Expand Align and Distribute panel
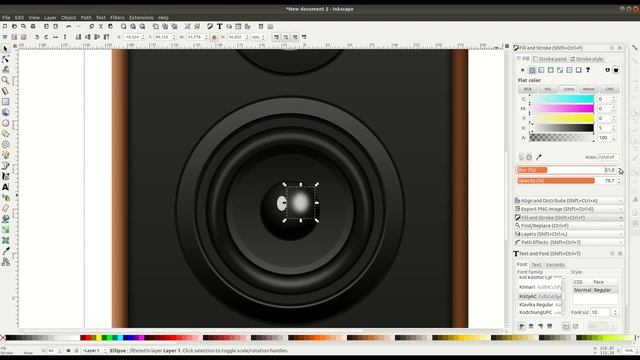 click(568, 201)
